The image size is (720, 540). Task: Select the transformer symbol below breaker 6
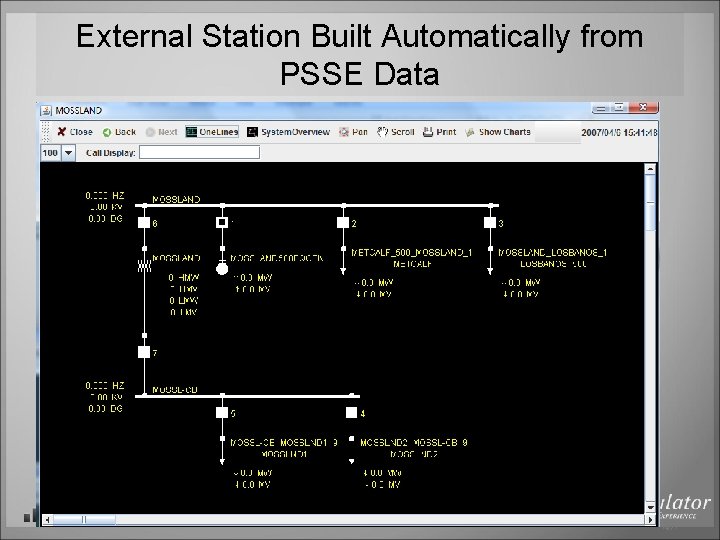tap(144, 265)
